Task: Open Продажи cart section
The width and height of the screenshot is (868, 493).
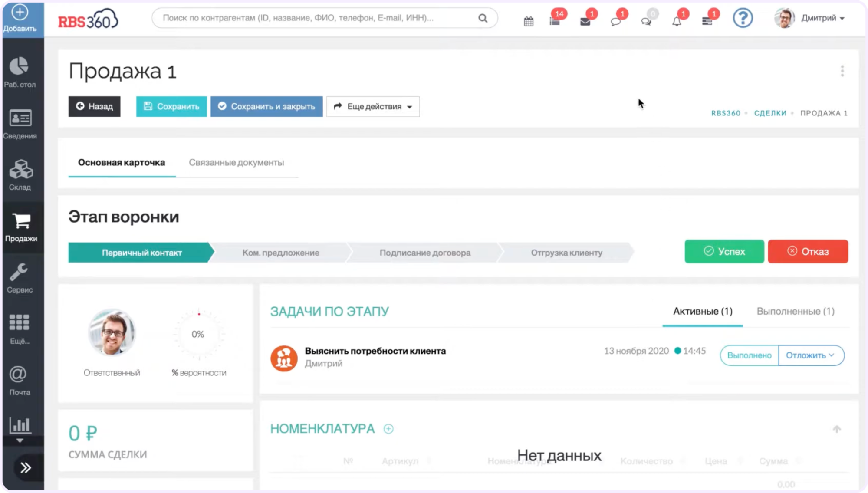Action: [x=21, y=227]
